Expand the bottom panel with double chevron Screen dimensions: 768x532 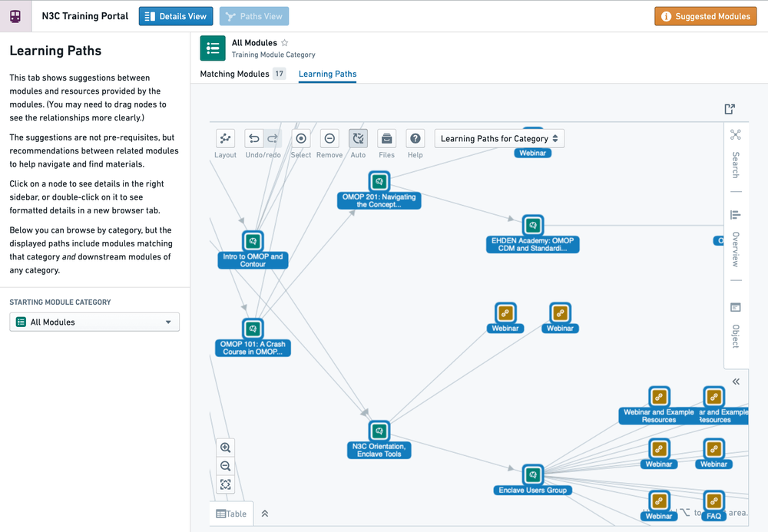(x=265, y=514)
